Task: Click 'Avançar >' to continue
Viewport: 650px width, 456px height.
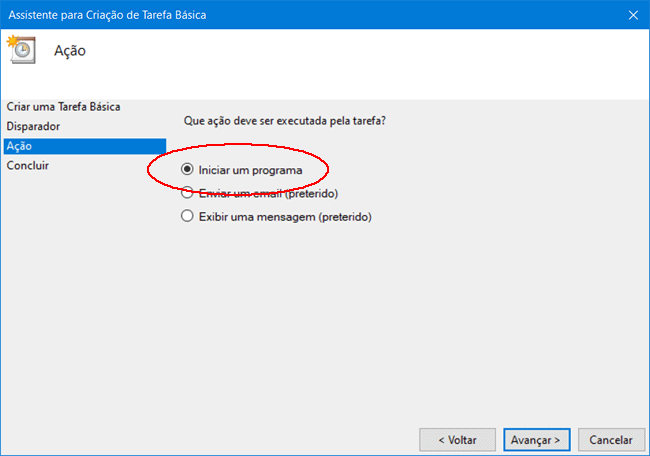Action: 538,439
